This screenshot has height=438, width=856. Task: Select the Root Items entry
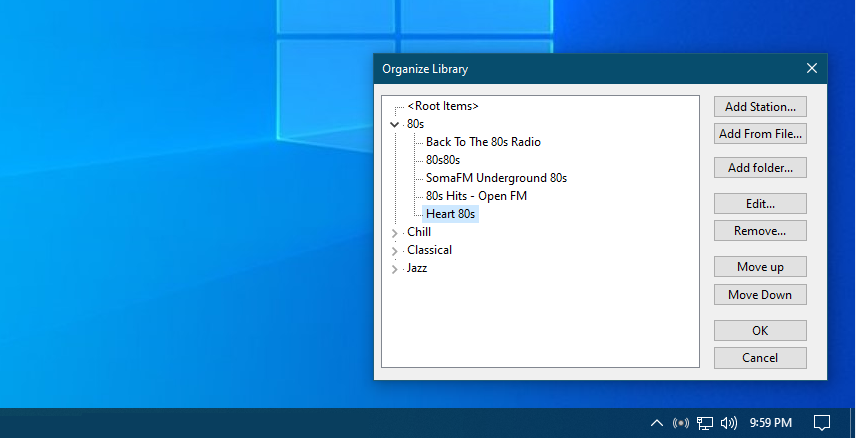[x=443, y=106]
